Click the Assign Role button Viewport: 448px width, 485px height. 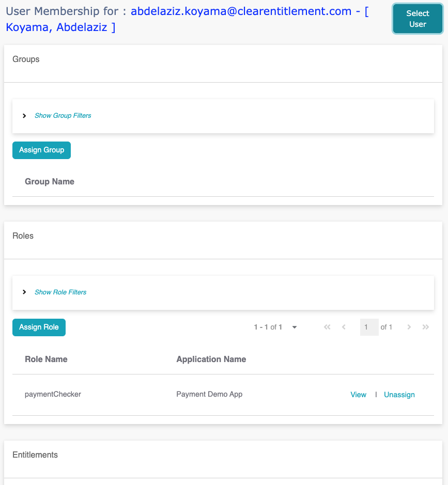pos(39,327)
